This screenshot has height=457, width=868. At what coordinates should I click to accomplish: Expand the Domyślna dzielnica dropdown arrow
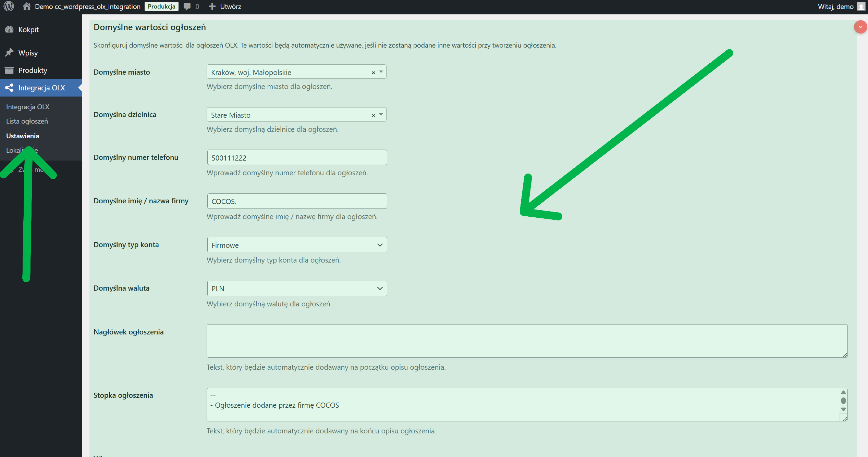(381, 115)
